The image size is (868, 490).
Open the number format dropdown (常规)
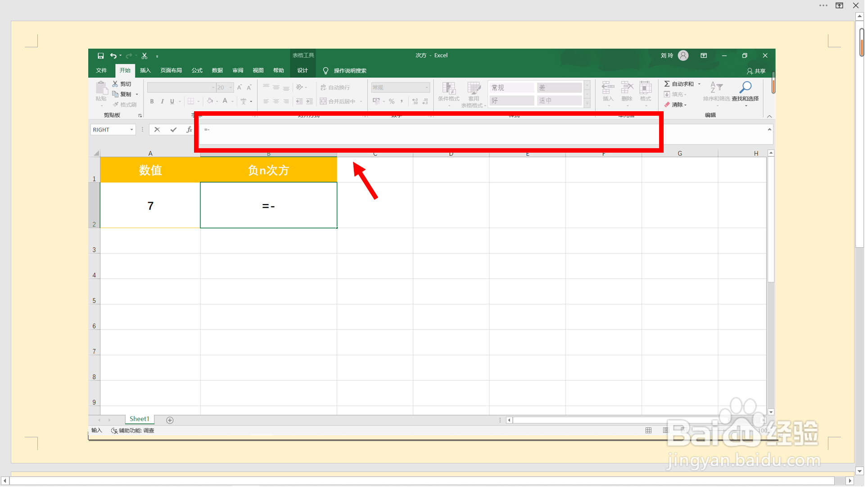pyautogui.click(x=426, y=87)
